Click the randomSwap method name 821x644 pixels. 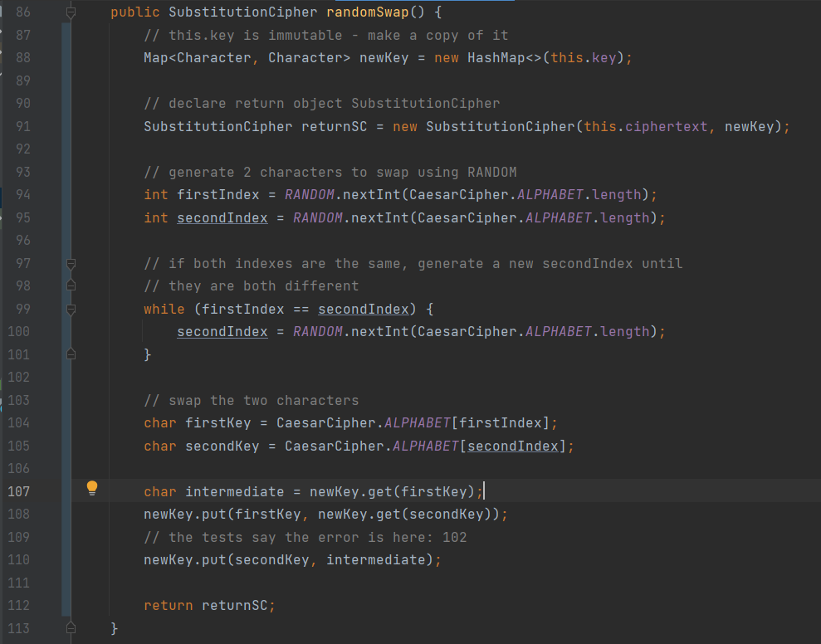pyautogui.click(x=368, y=12)
